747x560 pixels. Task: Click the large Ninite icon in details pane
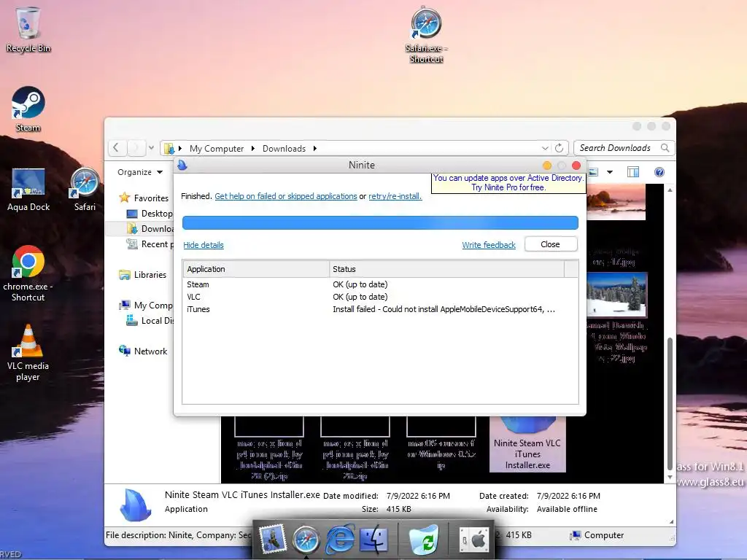pos(136,505)
